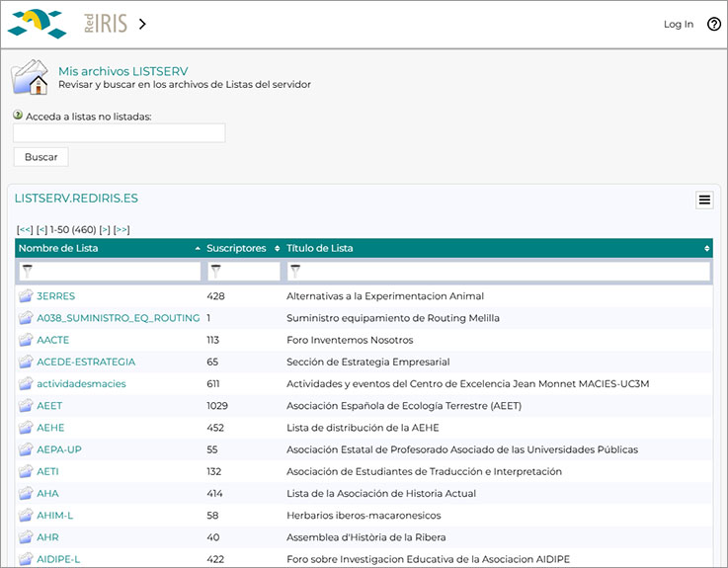728x568 pixels.
Task: Click the Título de Lista filter field
Action: point(499,272)
